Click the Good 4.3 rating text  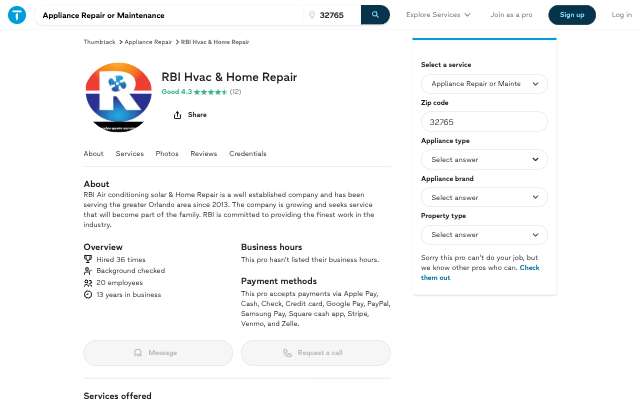click(x=177, y=92)
